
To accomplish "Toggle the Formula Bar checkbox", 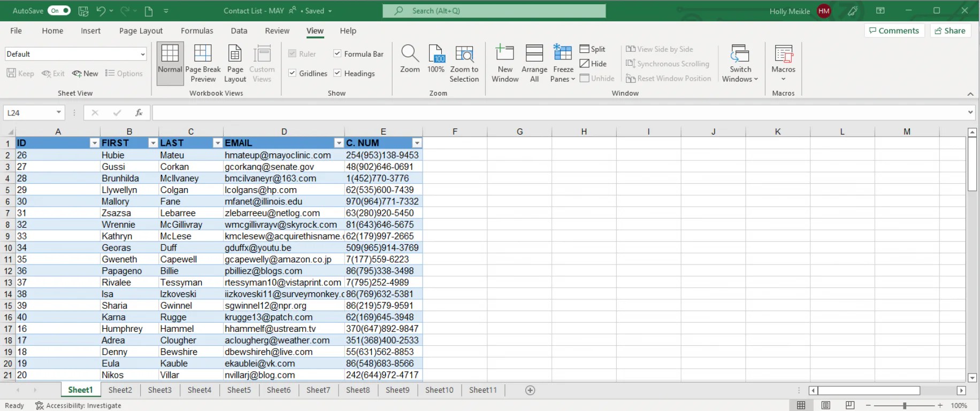I will pyautogui.click(x=338, y=53).
